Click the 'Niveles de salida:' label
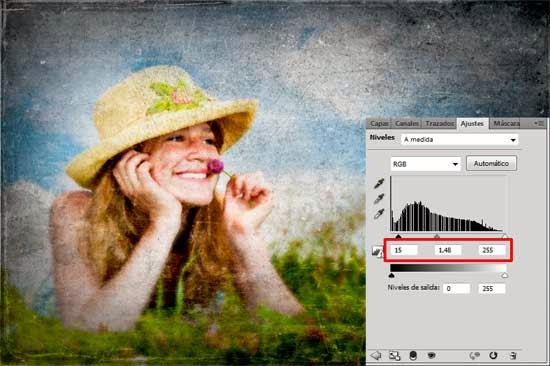 click(x=414, y=288)
